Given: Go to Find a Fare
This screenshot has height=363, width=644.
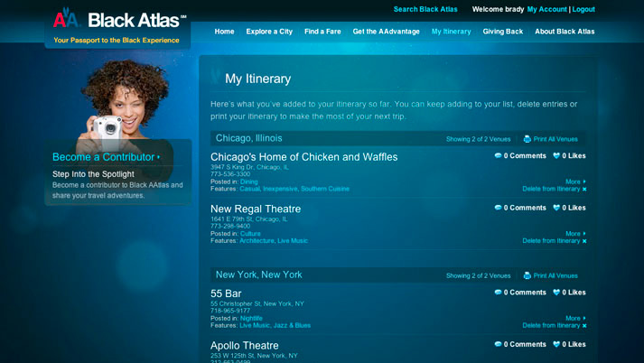Looking at the screenshot, I should point(322,32).
